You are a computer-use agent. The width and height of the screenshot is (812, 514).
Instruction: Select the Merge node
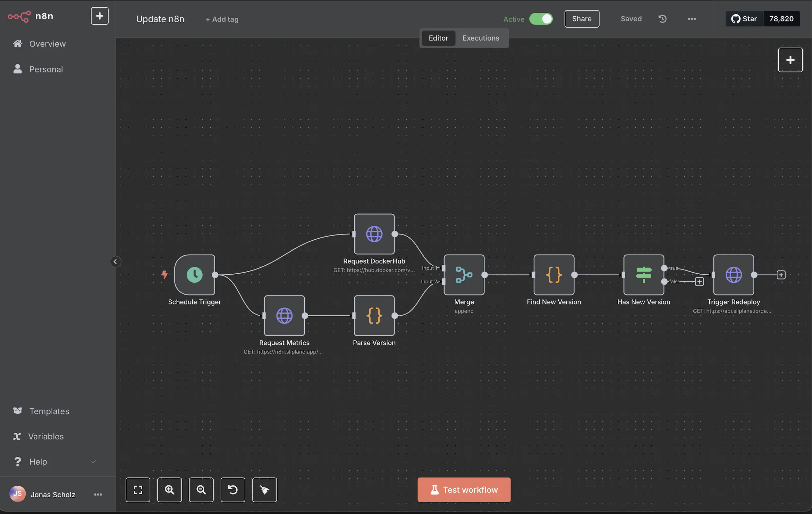pos(464,275)
